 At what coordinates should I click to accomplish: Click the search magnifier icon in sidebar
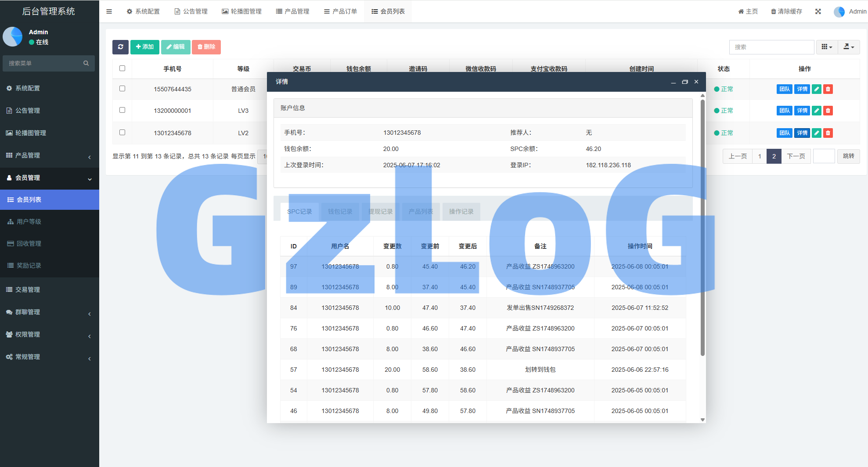(x=86, y=63)
